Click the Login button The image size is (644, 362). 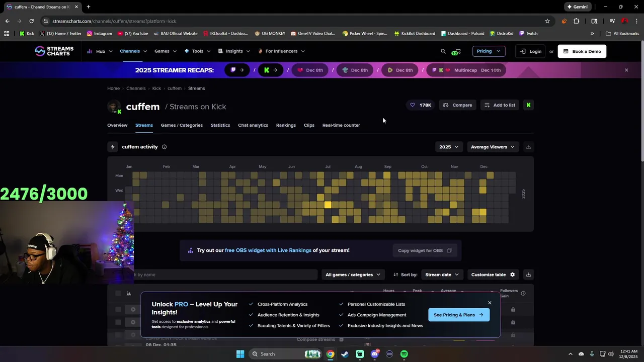(530, 51)
